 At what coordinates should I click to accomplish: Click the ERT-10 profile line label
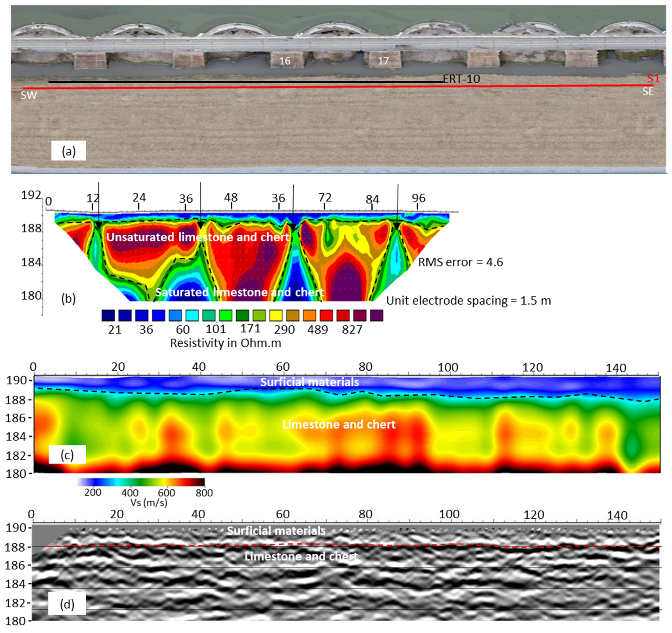[x=461, y=79]
